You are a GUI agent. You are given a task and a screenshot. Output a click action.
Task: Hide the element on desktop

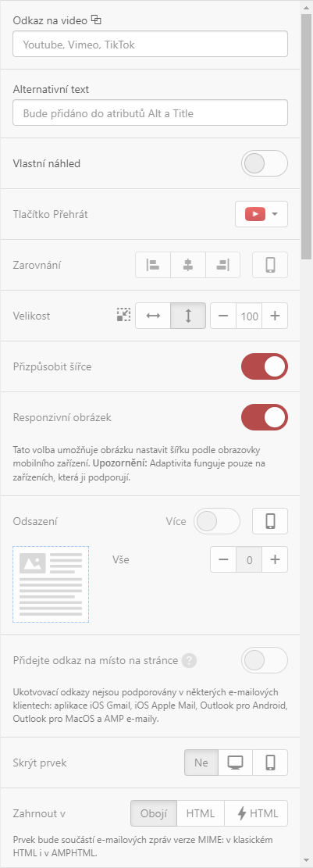pyautogui.click(x=236, y=763)
